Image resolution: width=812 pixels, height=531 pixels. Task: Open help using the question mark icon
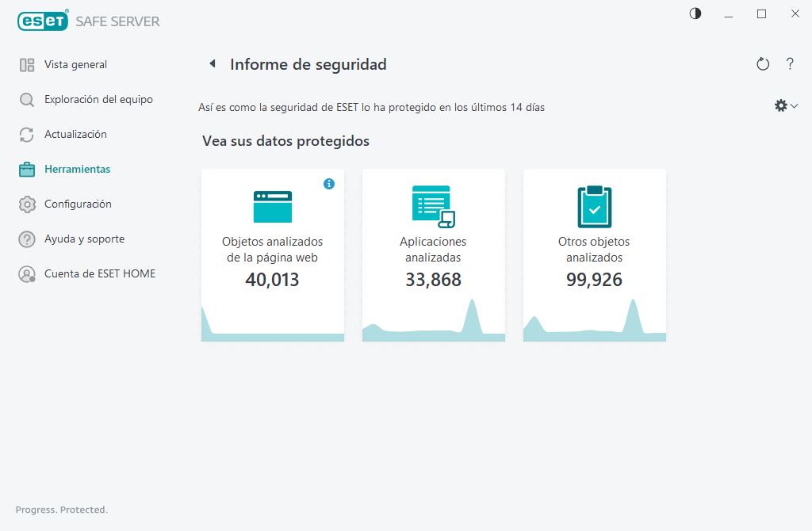tap(790, 64)
